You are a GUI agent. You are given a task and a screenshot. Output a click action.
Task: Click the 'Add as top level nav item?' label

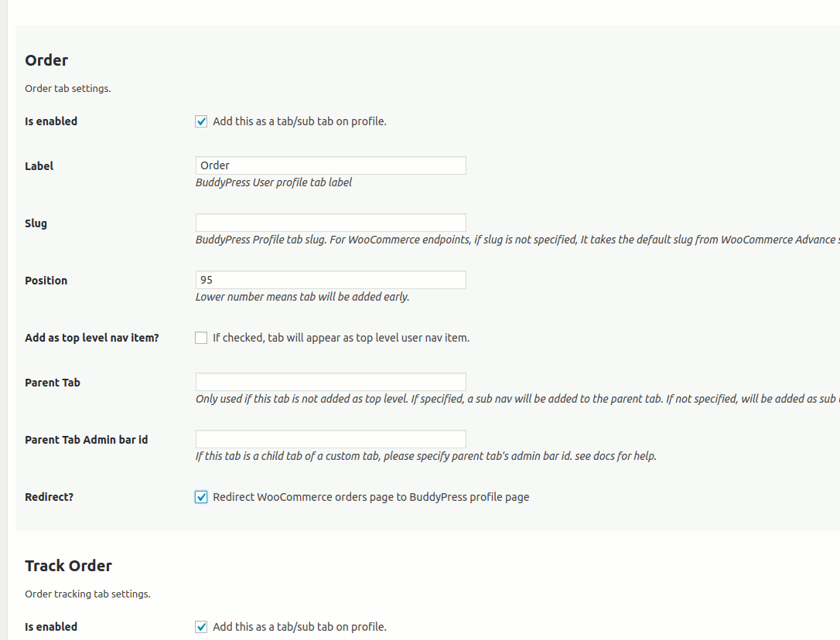pos(91,338)
